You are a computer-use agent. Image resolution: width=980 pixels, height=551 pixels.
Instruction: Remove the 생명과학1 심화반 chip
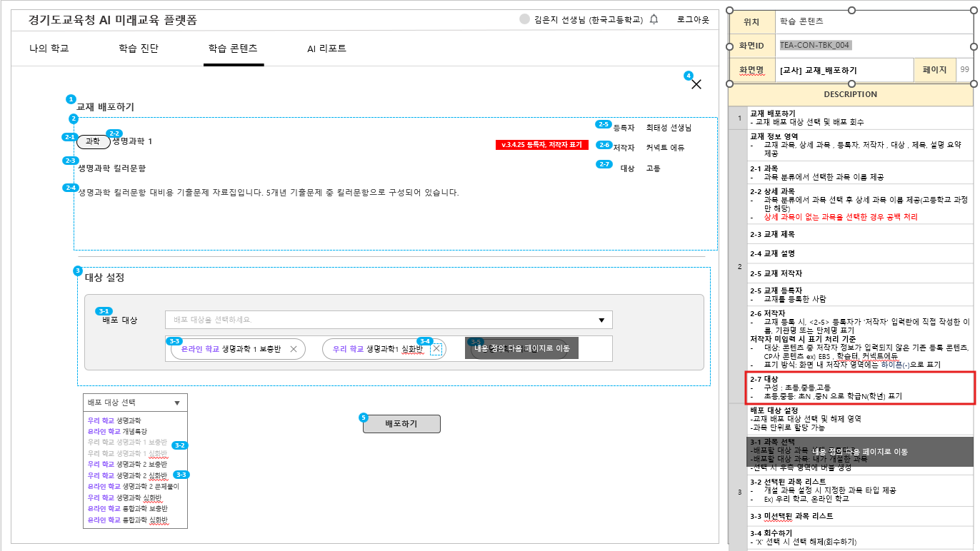[436, 349]
